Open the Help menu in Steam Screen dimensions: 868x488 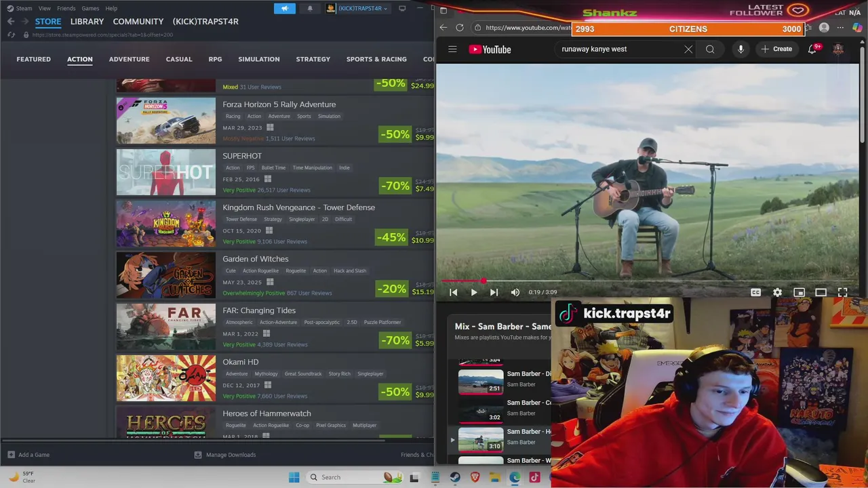(x=111, y=8)
